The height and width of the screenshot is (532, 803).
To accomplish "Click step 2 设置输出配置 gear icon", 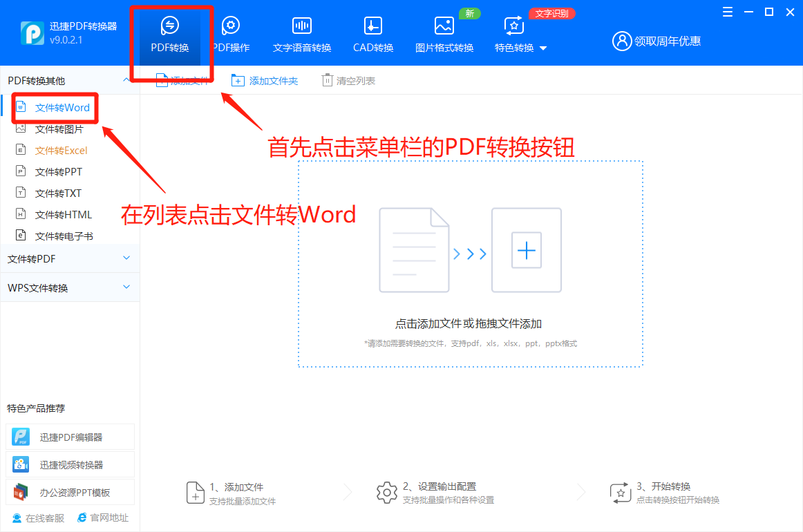I will 387,493.
